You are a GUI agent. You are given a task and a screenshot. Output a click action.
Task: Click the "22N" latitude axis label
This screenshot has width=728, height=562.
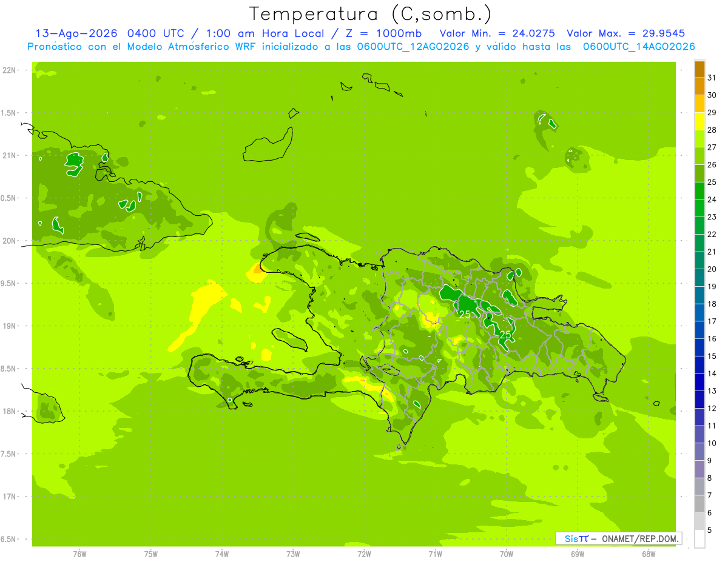(x=9, y=70)
